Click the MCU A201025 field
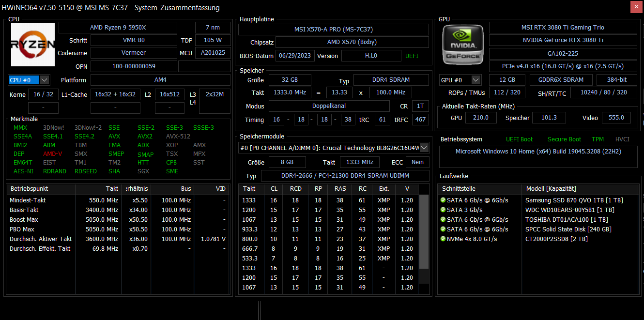The height and width of the screenshot is (320, 644). click(x=213, y=53)
